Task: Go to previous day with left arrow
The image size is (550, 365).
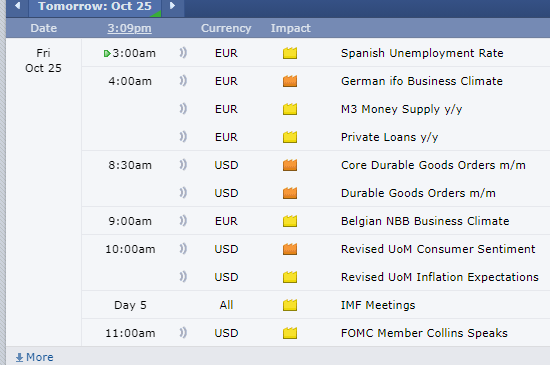Action: click(x=17, y=6)
